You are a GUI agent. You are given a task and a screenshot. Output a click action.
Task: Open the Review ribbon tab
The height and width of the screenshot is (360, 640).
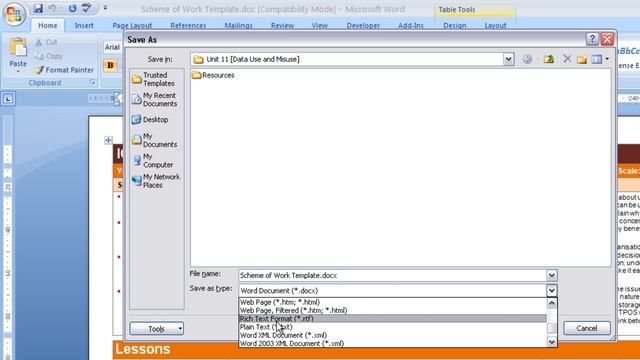click(x=282, y=25)
